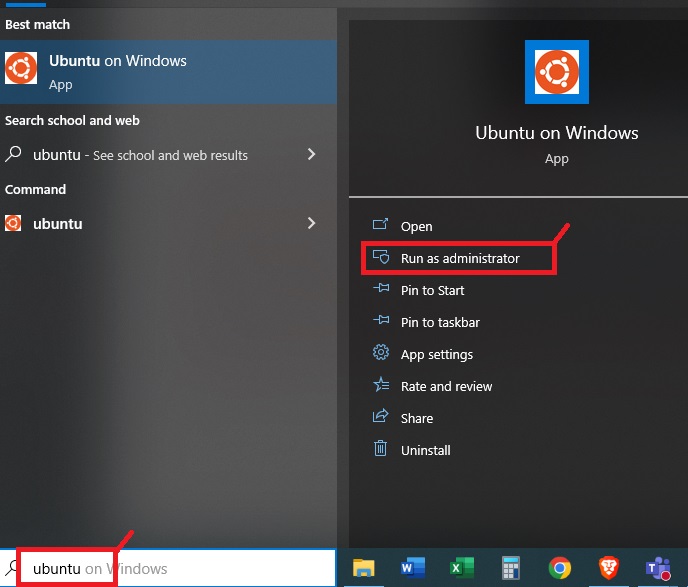Expand the ubuntu web results chevron
688x587 pixels.
[x=312, y=154]
